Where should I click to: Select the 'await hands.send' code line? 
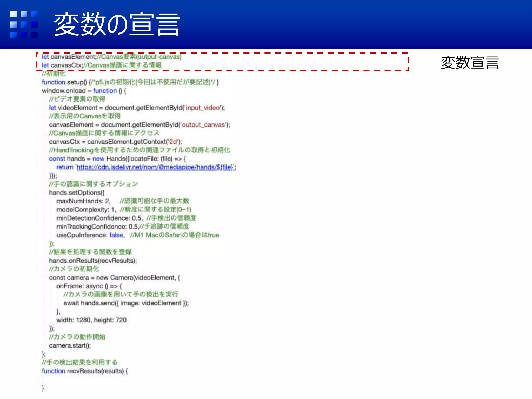[126, 303]
